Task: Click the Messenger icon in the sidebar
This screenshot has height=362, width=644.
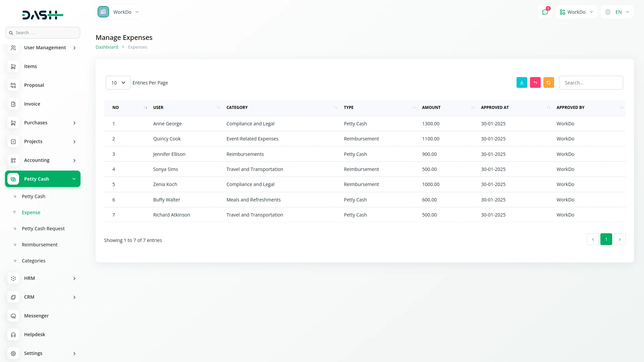Action: (x=13, y=316)
